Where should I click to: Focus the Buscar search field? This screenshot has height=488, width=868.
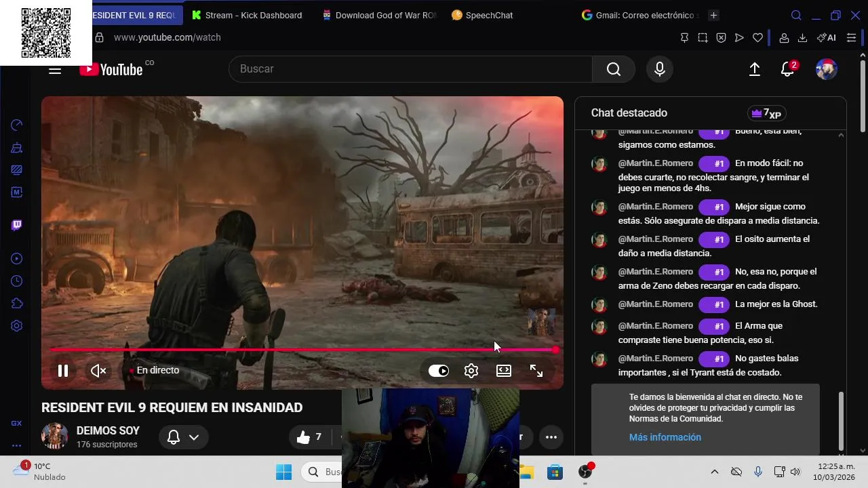410,69
